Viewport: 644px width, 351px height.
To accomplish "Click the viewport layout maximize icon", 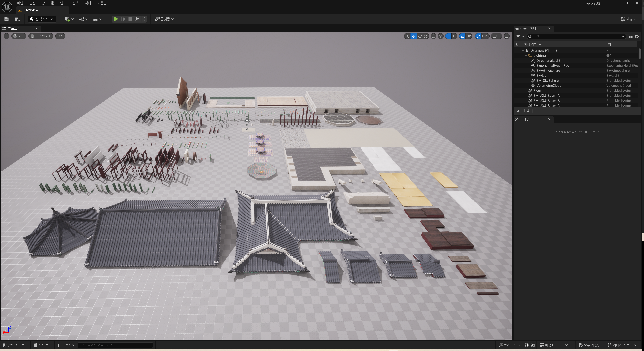I will [507, 36].
